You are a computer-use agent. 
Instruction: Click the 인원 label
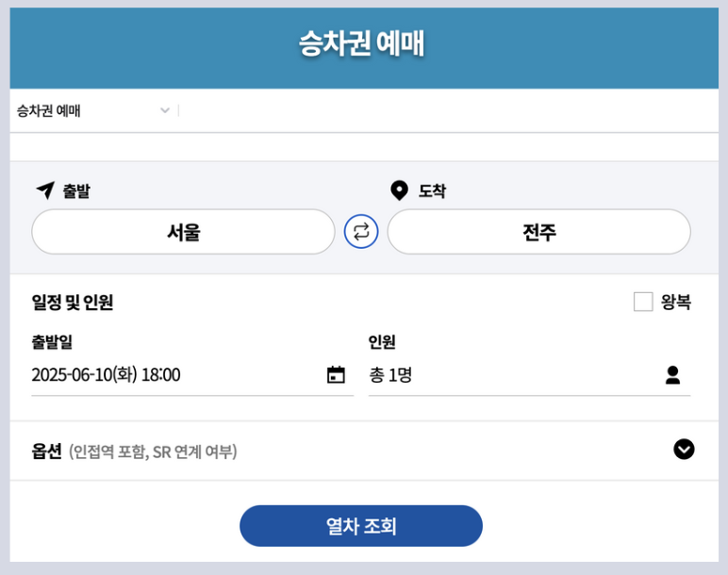click(x=382, y=342)
